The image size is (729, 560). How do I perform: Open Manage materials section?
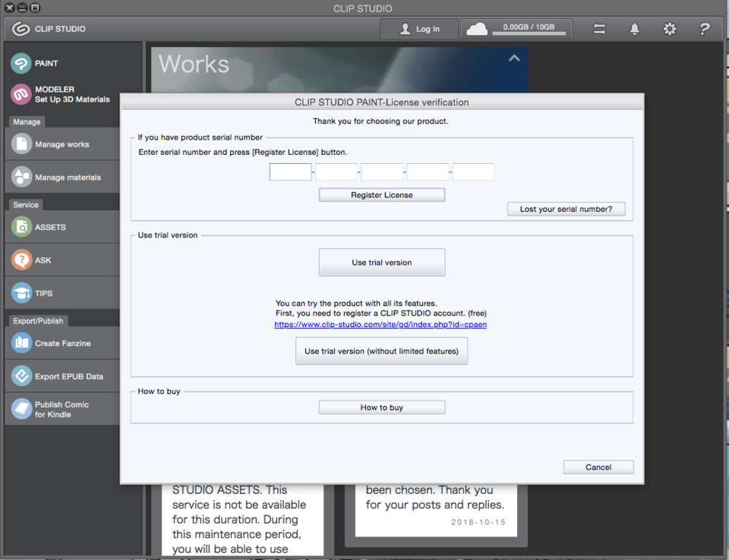tap(62, 178)
